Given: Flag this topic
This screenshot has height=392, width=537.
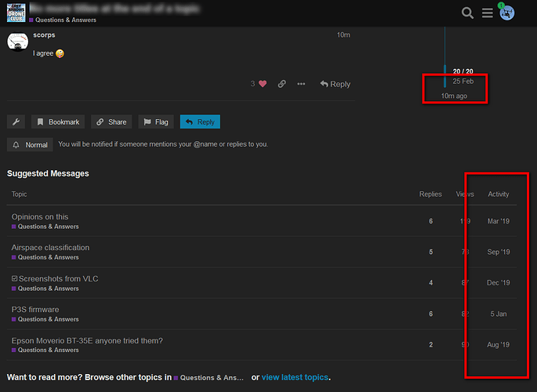Looking at the screenshot, I should click(156, 122).
